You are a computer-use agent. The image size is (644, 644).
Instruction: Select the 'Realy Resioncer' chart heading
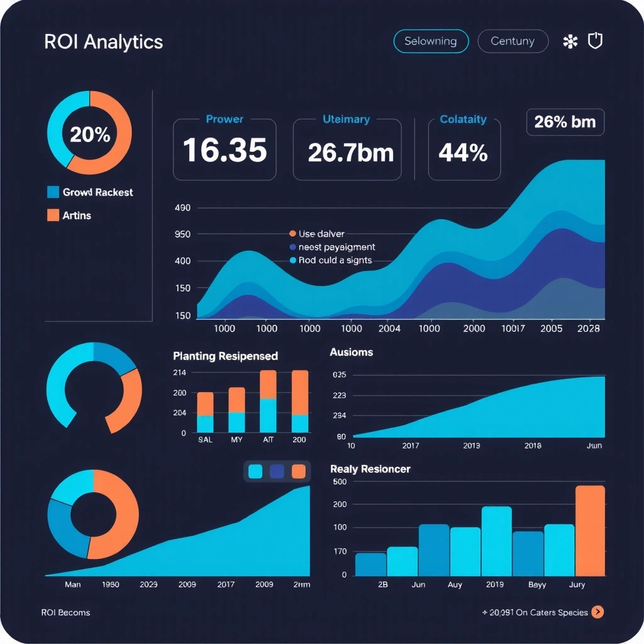(370, 469)
